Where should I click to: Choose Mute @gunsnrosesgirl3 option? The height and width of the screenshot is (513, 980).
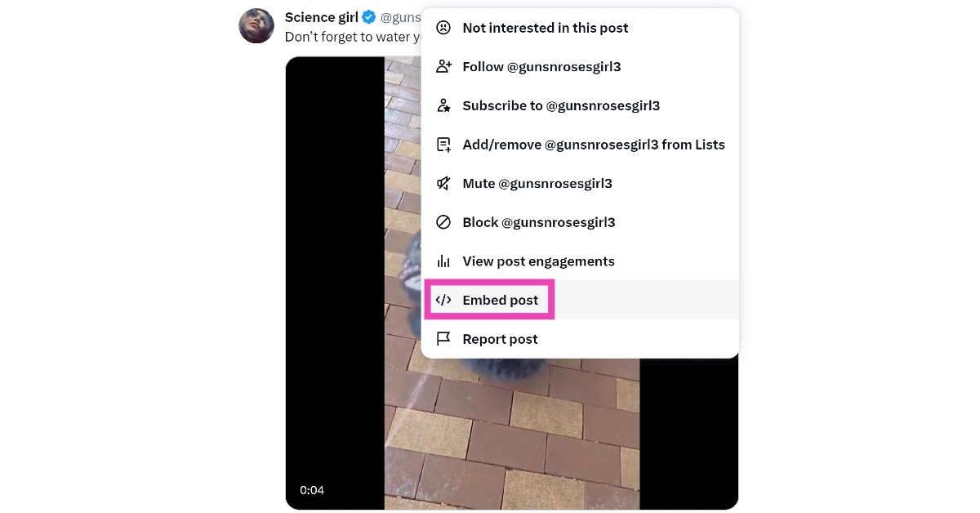point(537,184)
